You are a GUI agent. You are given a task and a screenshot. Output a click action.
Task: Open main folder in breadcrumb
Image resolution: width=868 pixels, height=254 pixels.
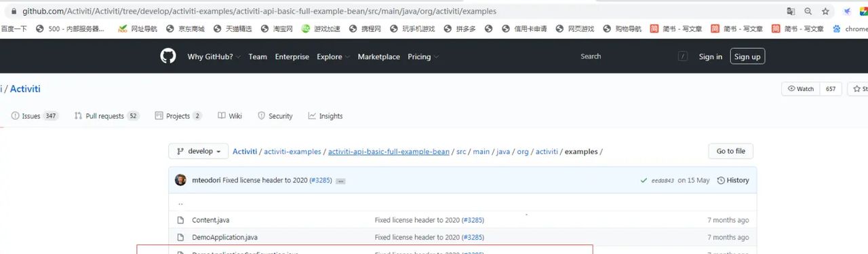(481, 151)
